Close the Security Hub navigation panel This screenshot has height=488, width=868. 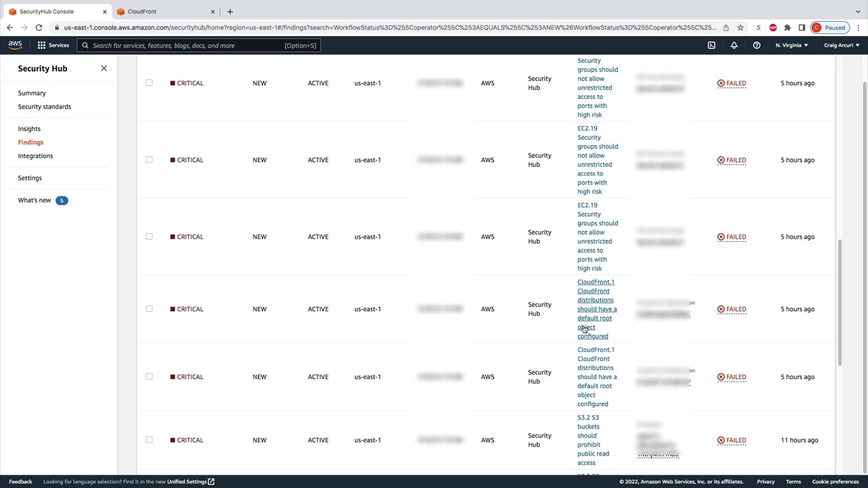point(104,68)
